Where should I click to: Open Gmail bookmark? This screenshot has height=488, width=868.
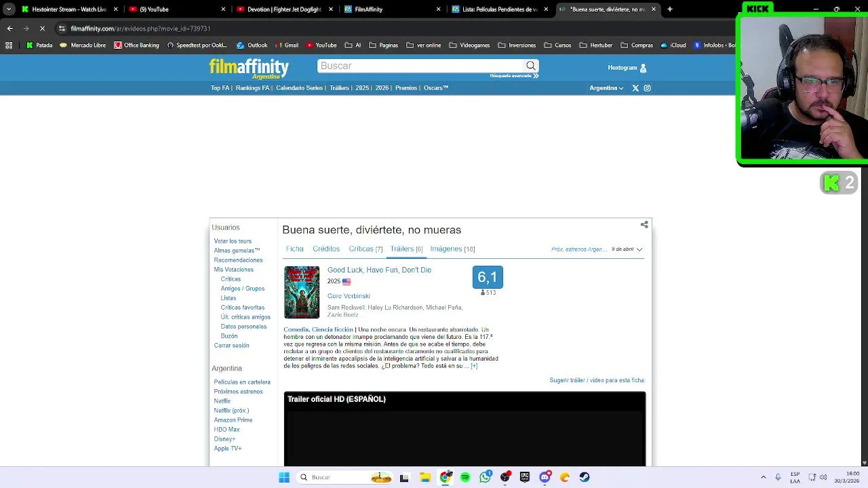pyautogui.click(x=287, y=45)
